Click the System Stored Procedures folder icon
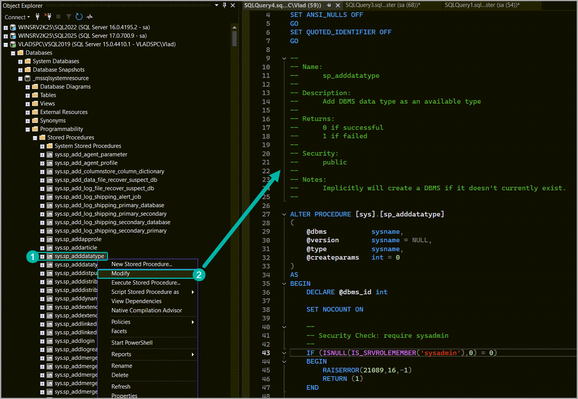Screen dimensions: 578x399 (x=50, y=146)
